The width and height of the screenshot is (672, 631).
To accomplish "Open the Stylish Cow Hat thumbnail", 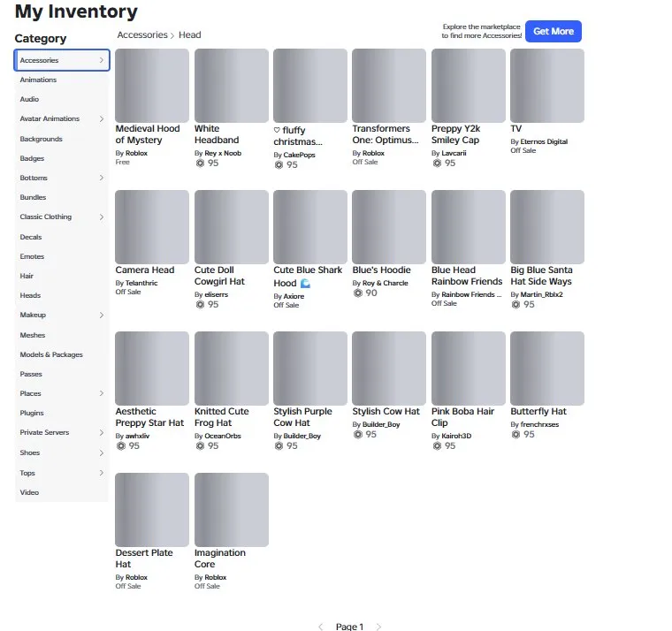I will coord(389,368).
